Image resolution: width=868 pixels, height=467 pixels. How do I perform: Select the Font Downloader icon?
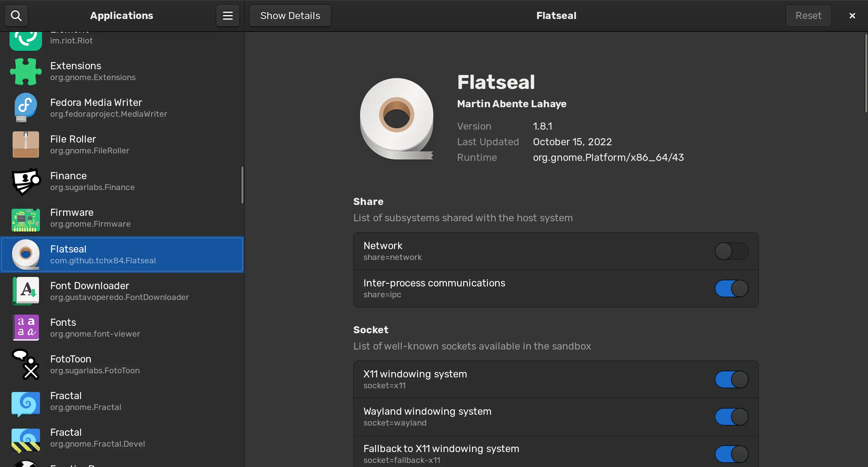point(26,291)
